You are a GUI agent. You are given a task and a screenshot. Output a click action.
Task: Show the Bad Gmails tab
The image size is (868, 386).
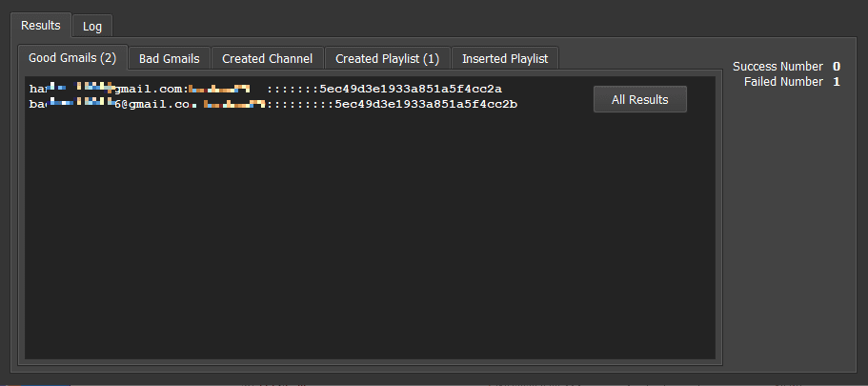pyautogui.click(x=169, y=59)
